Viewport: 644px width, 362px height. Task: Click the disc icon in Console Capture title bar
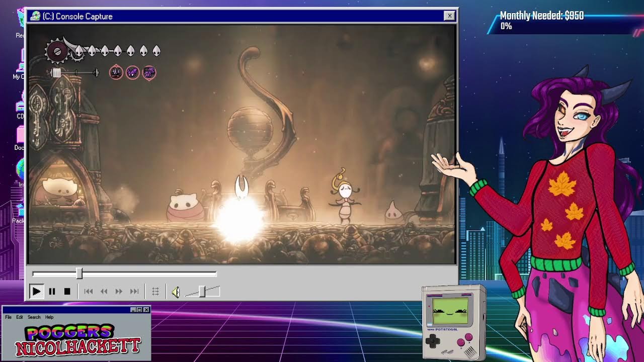coord(35,16)
